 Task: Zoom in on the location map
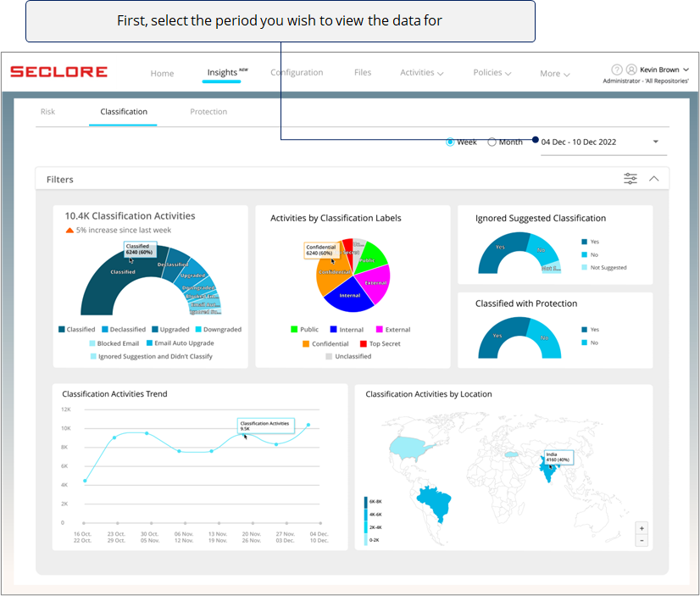[x=642, y=528]
